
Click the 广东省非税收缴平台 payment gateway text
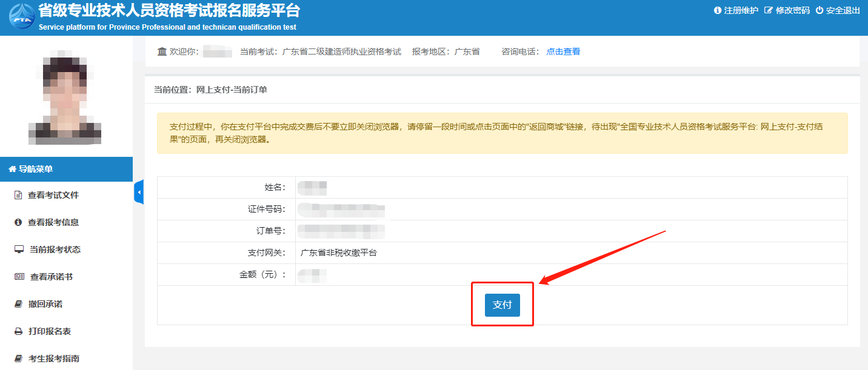click(x=339, y=253)
